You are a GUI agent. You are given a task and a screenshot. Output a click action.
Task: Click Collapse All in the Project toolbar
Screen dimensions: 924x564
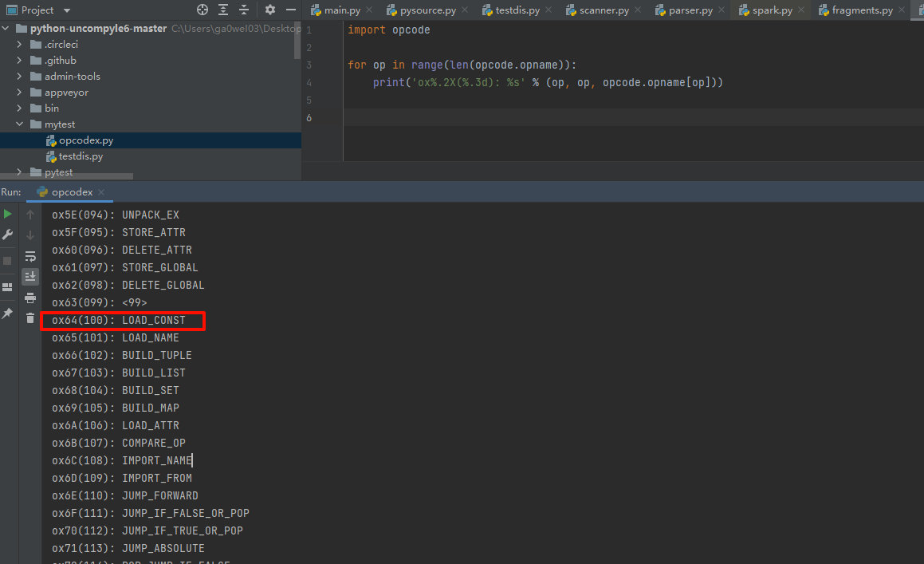coord(244,10)
